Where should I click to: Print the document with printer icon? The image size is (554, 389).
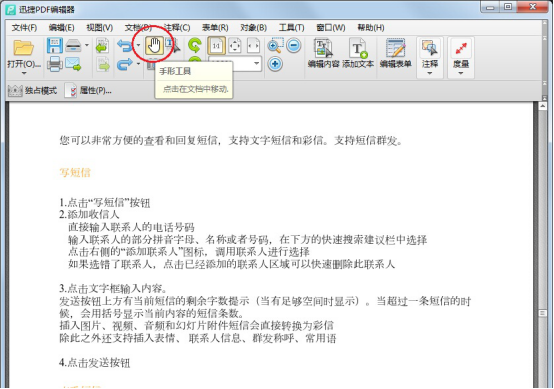[55, 64]
